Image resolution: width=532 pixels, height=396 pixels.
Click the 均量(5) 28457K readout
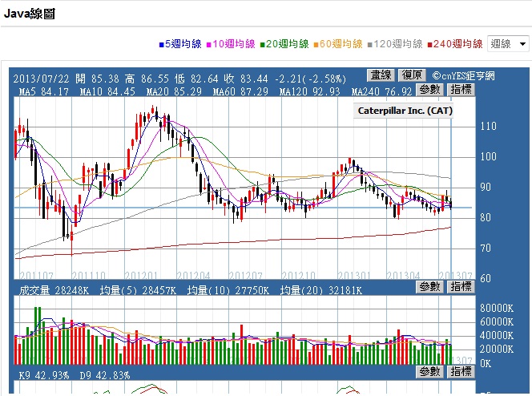[138, 290]
